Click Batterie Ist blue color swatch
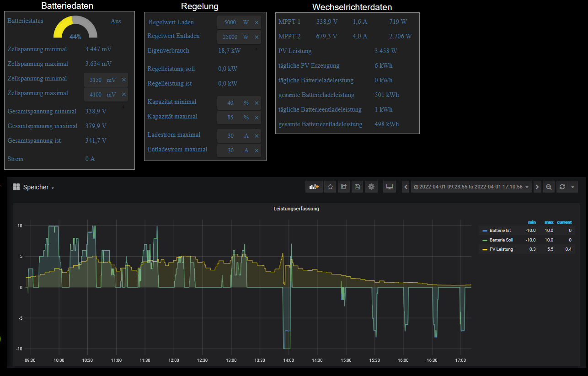The width and height of the screenshot is (588, 376). click(x=485, y=231)
